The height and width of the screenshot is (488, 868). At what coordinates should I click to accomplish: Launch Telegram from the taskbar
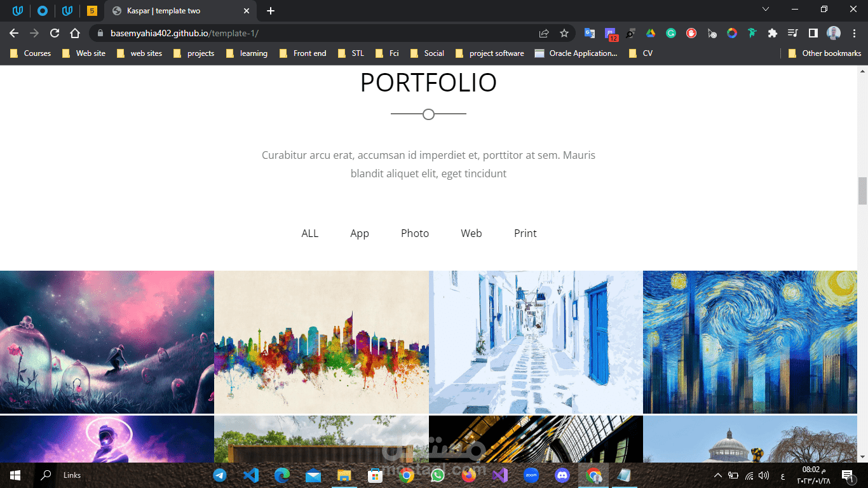[x=220, y=475]
